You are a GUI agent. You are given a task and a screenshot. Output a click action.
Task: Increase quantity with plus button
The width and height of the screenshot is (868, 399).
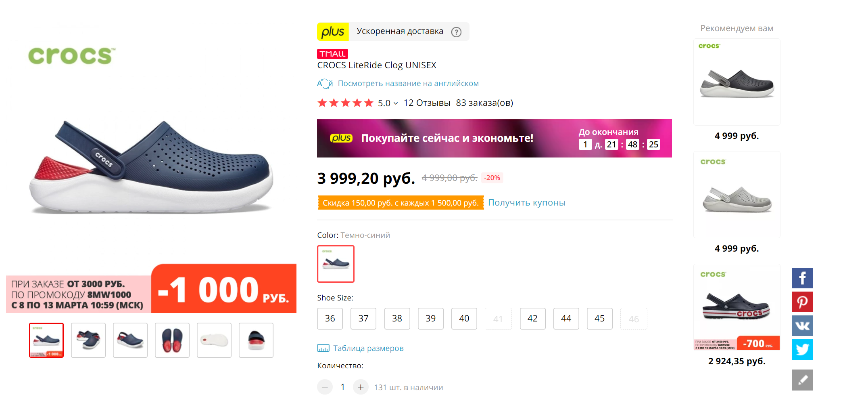click(x=361, y=387)
